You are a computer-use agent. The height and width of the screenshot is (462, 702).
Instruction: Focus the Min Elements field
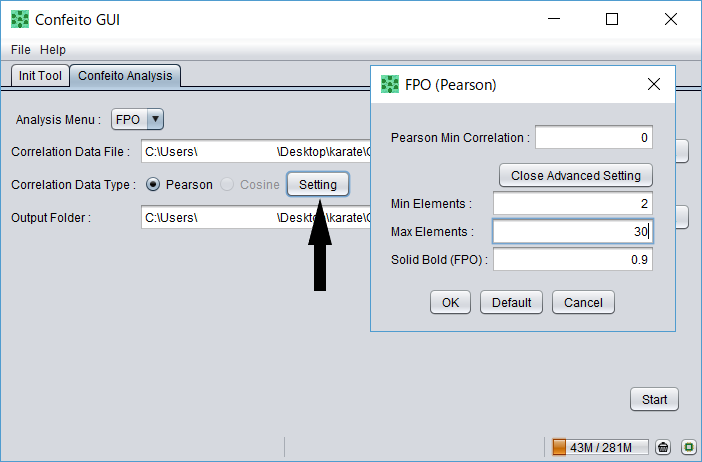click(x=573, y=204)
